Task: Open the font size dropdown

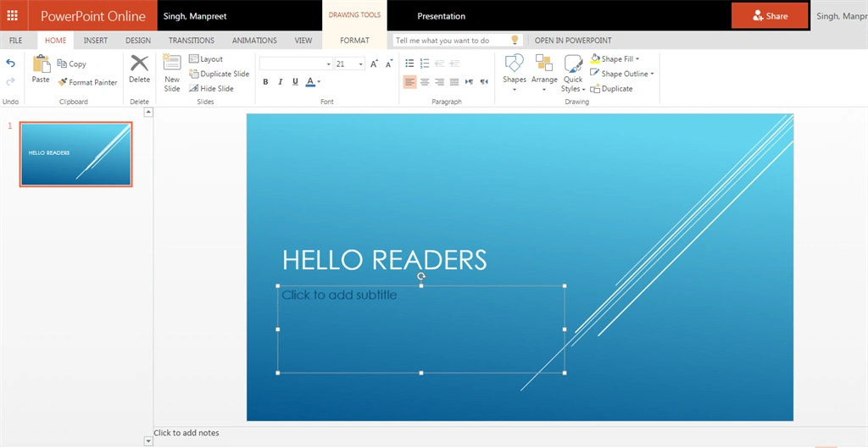Action: (x=360, y=64)
